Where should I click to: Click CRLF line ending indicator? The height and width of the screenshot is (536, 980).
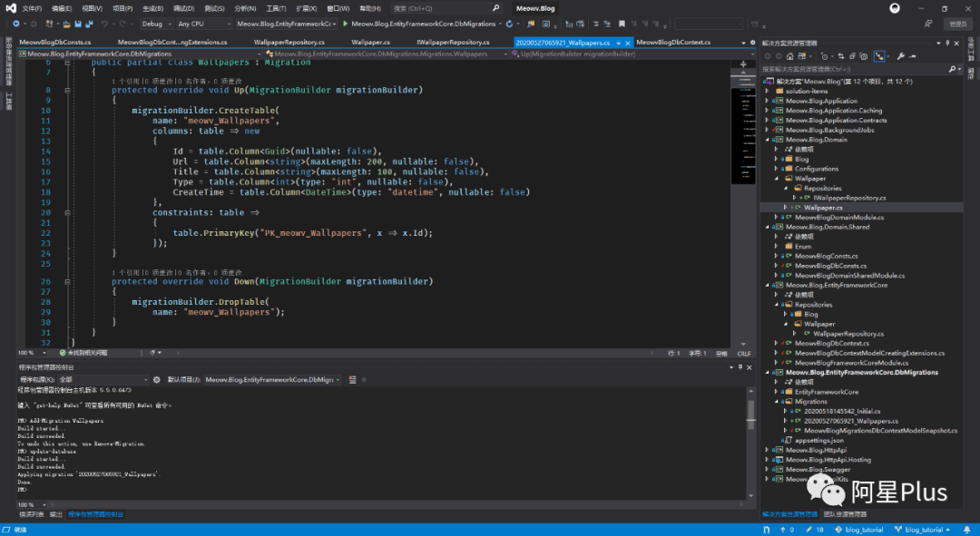[x=744, y=354]
